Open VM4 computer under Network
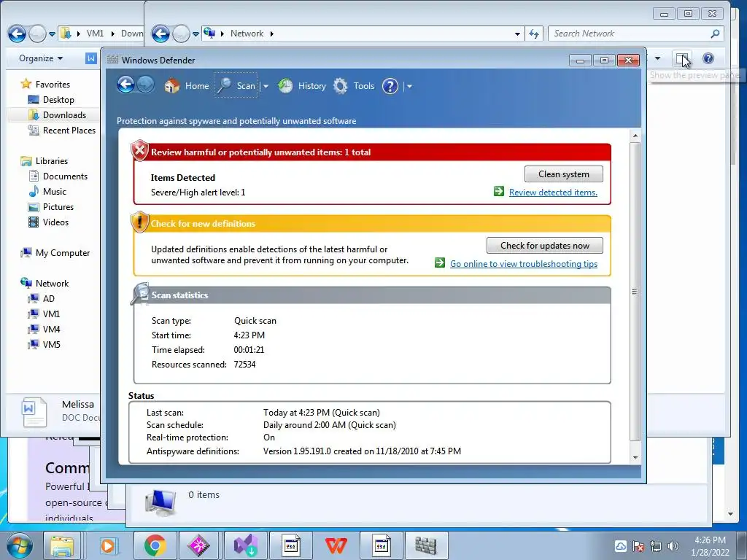747x560 pixels. (51, 329)
